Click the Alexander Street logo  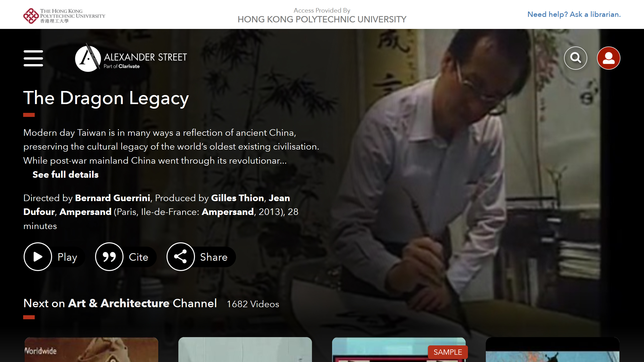[x=131, y=58]
